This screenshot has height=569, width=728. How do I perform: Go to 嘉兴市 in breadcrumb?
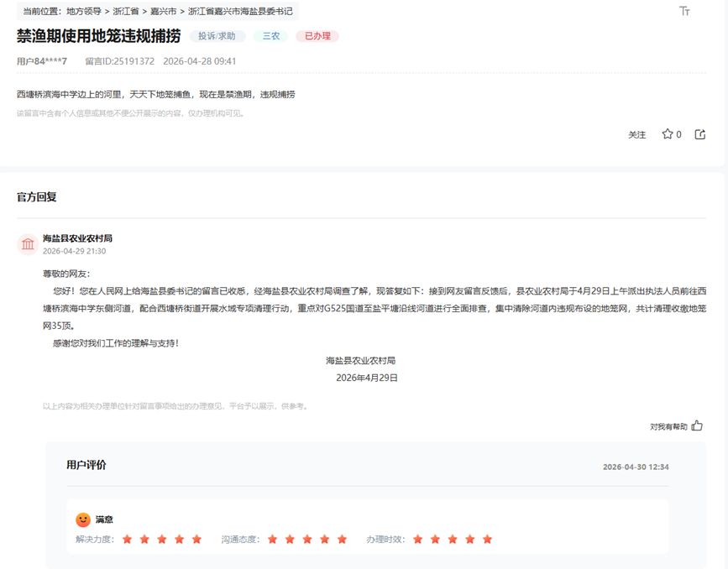point(164,11)
